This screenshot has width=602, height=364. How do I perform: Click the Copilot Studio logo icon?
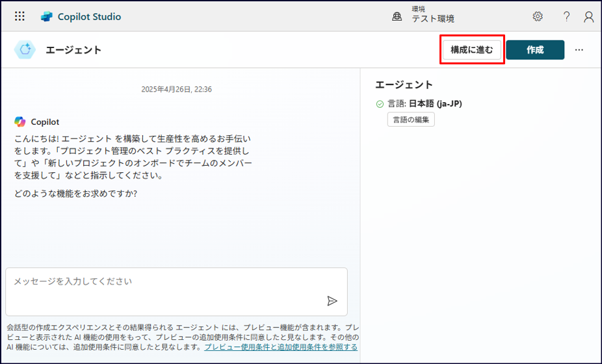tap(46, 16)
